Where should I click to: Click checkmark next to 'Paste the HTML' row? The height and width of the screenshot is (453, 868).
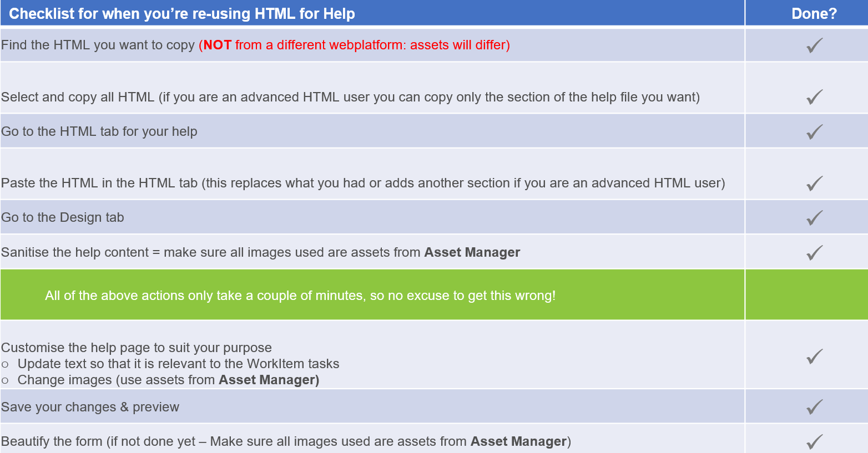(814, 183)
